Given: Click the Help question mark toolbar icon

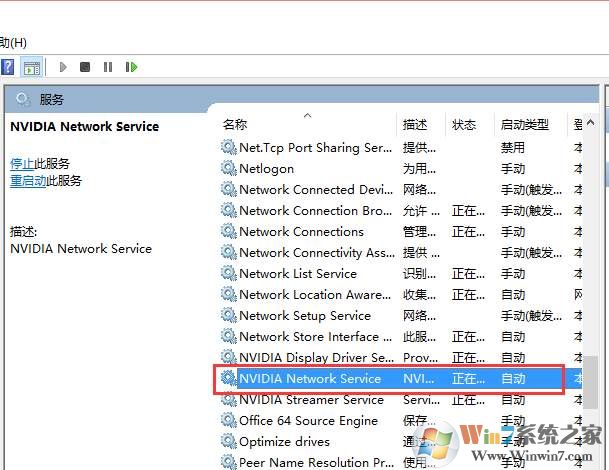Looking at the screenshot, I should [8, 67].
